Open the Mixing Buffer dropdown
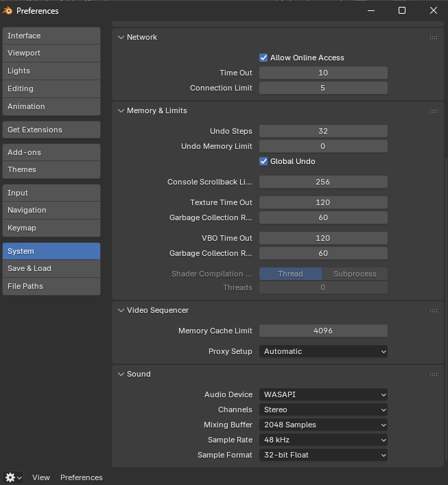 point(323,425)
